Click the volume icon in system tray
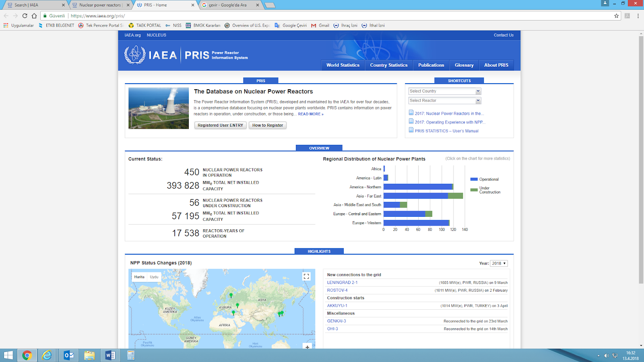 607,356
